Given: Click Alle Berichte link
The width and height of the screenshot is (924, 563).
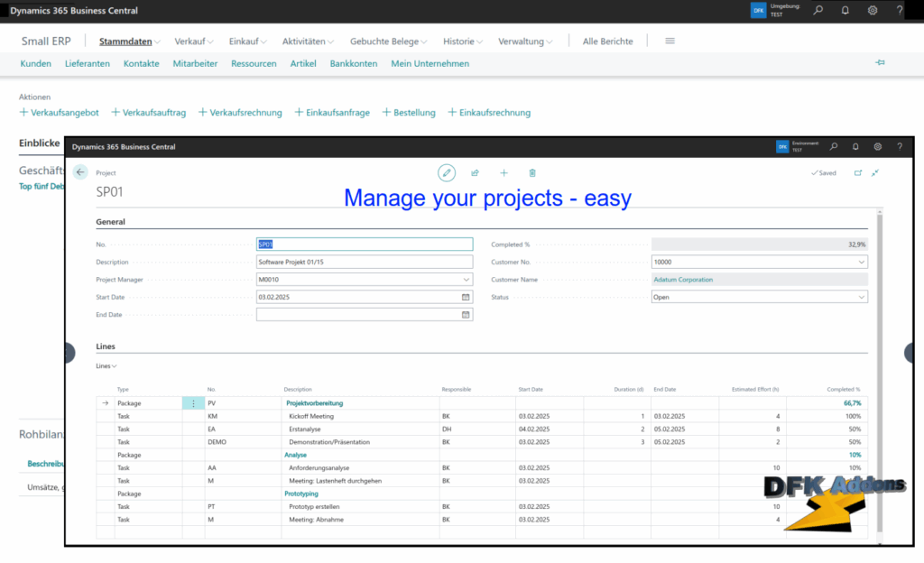Looking at the screenshot, I should coord(607,42).
